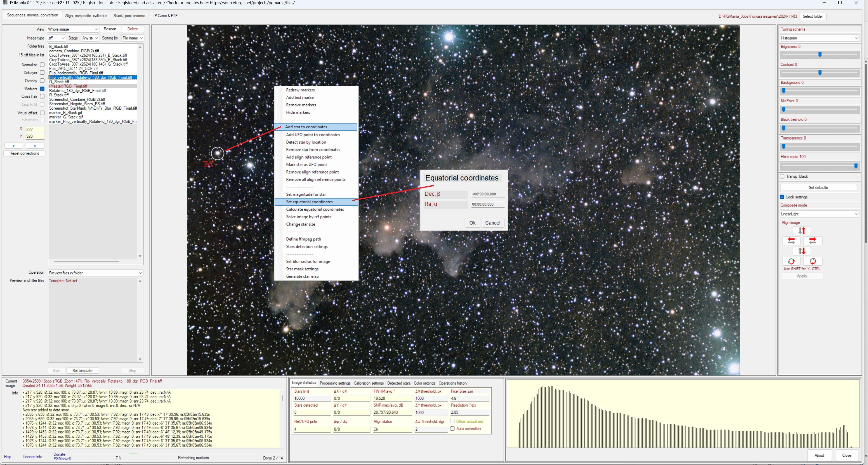Click the shift image up align arrow

tap(802, 231)
